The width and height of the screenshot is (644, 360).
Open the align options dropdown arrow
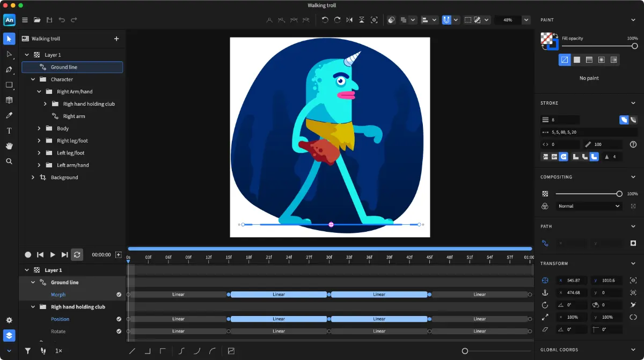pos(435,20)
